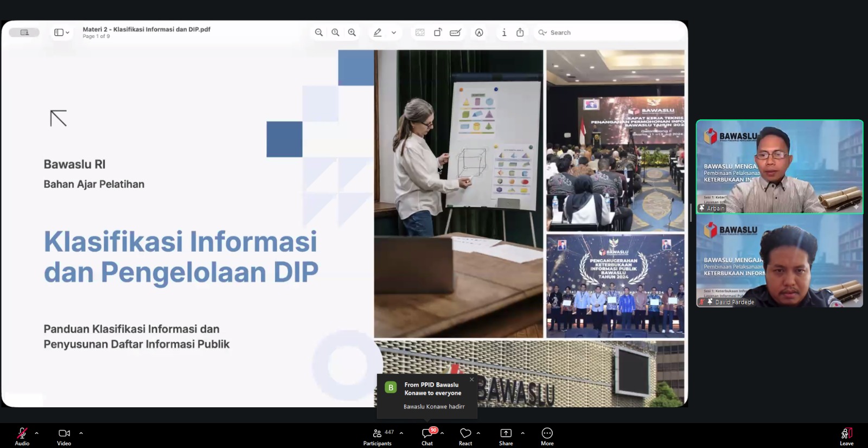Expand share options arrow
Screen dimensions: 868x448
click(x=522, y=433)
